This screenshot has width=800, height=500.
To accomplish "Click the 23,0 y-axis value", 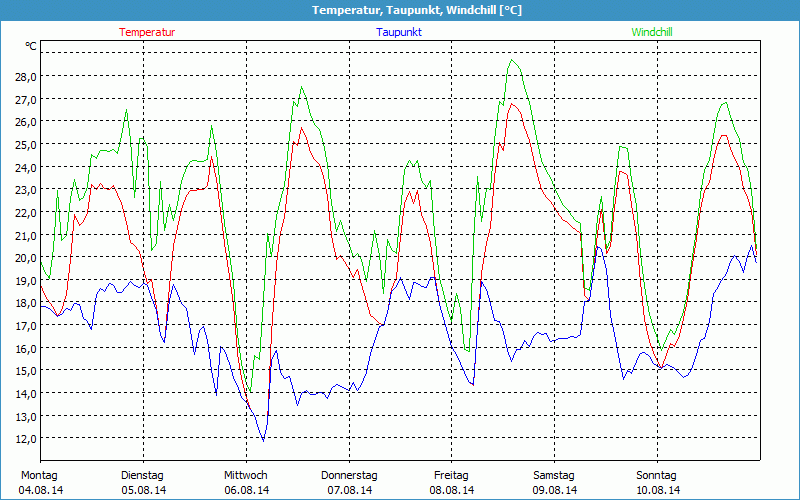I will pyautogui.click(x=26, y=190).
